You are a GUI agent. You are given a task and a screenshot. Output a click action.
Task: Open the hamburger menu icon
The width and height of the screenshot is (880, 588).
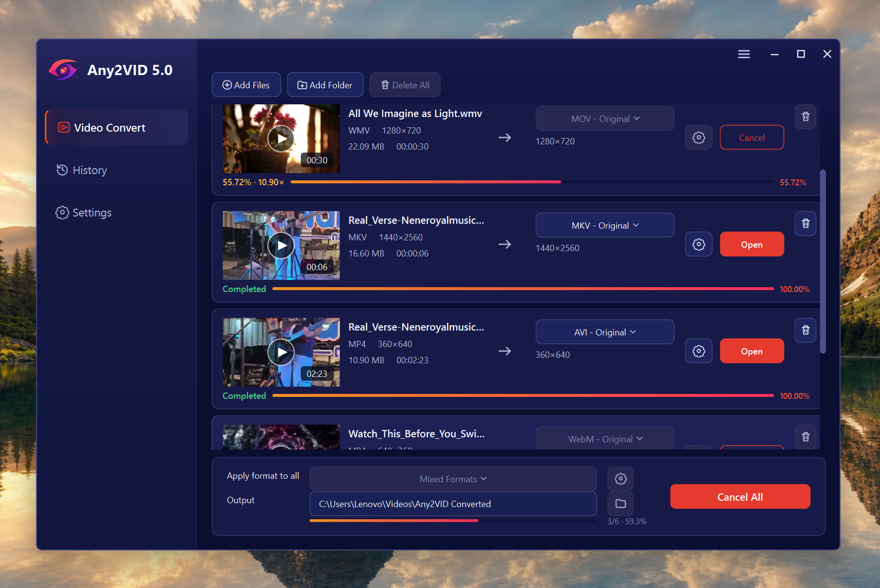[743, 54]
